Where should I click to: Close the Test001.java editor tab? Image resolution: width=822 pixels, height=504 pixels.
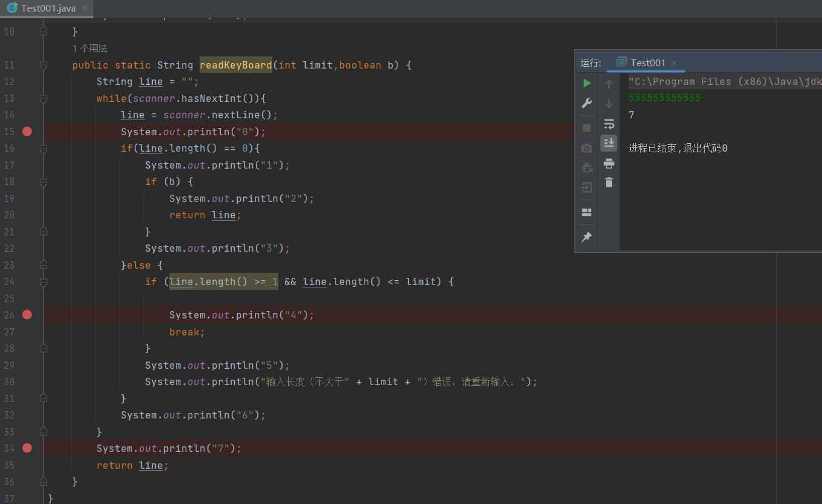coord(84,8)
